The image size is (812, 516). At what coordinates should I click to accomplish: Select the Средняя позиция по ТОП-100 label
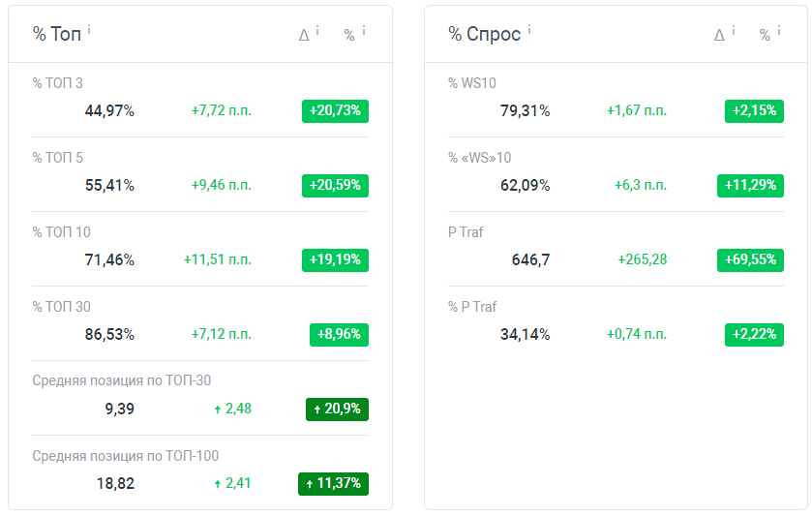[125, 456]
